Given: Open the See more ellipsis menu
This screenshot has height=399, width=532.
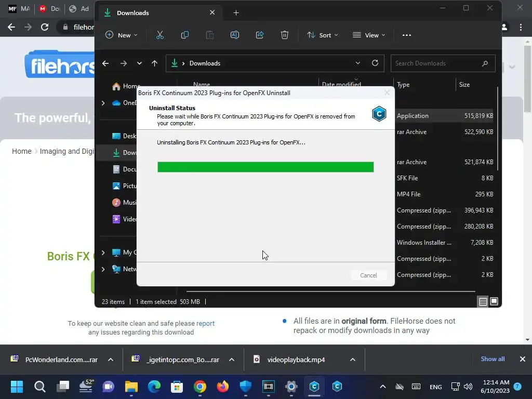Looking at the screenshot, I should [406, 35].
